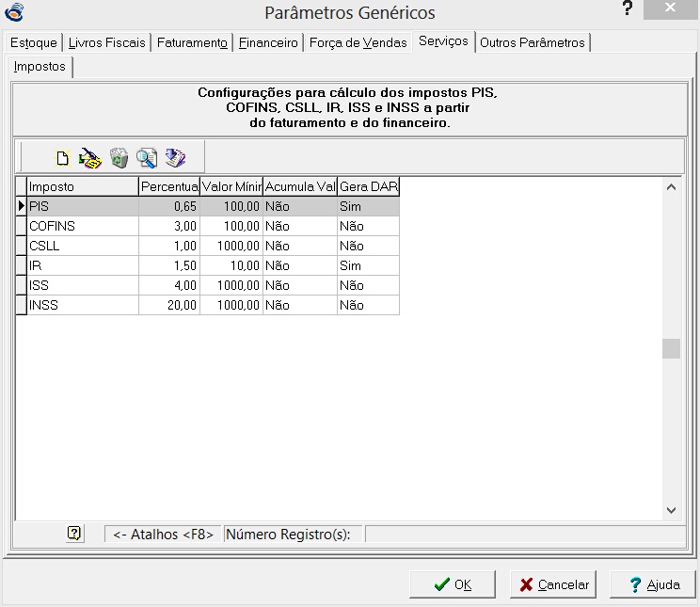The image size is (700, 607).
Task: Click the Imposto column header
Action: (x=83, y=186)
